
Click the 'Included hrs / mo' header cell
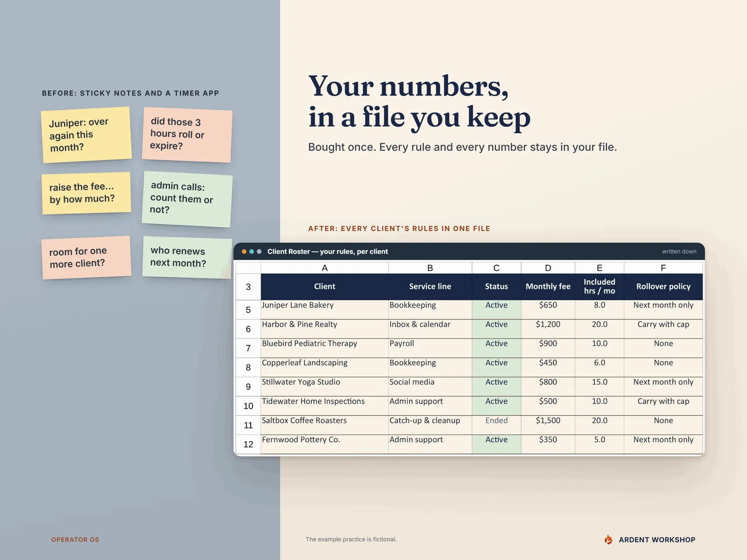(x=599, y=287)
